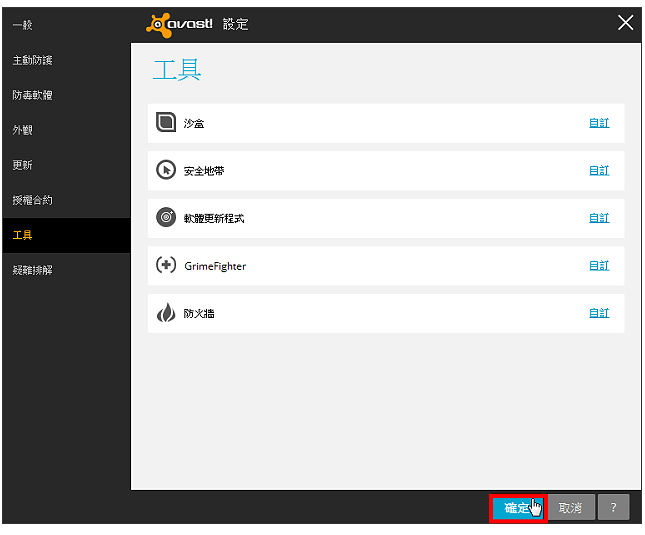Viewport: 645px width, 535px height.
Task: Select the 工具 sidebar section
Action: pos(66,235)
